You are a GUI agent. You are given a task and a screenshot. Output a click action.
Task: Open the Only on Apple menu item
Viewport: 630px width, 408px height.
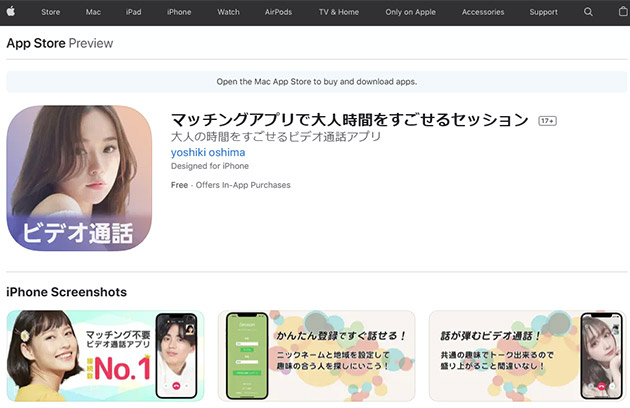(x=410, y=12)
